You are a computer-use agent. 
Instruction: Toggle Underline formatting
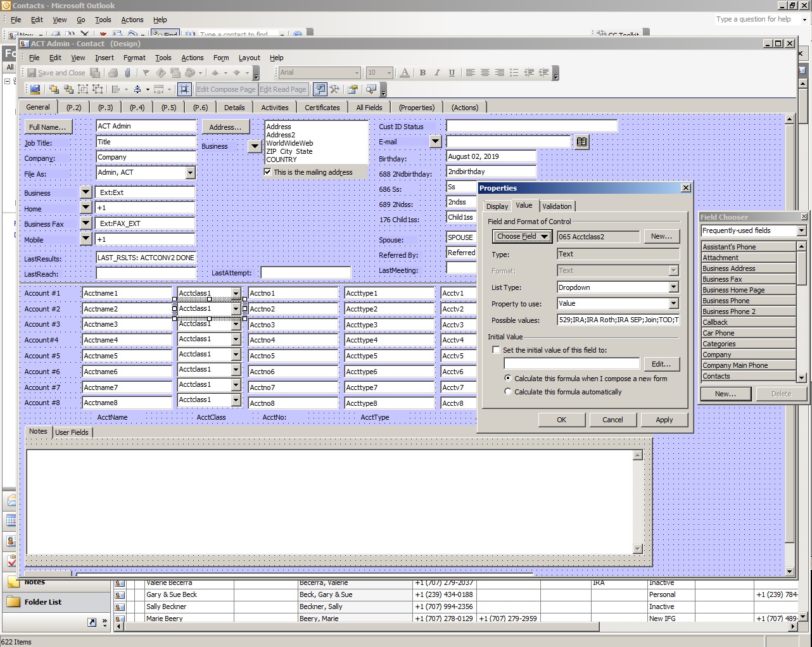[452, 73]
